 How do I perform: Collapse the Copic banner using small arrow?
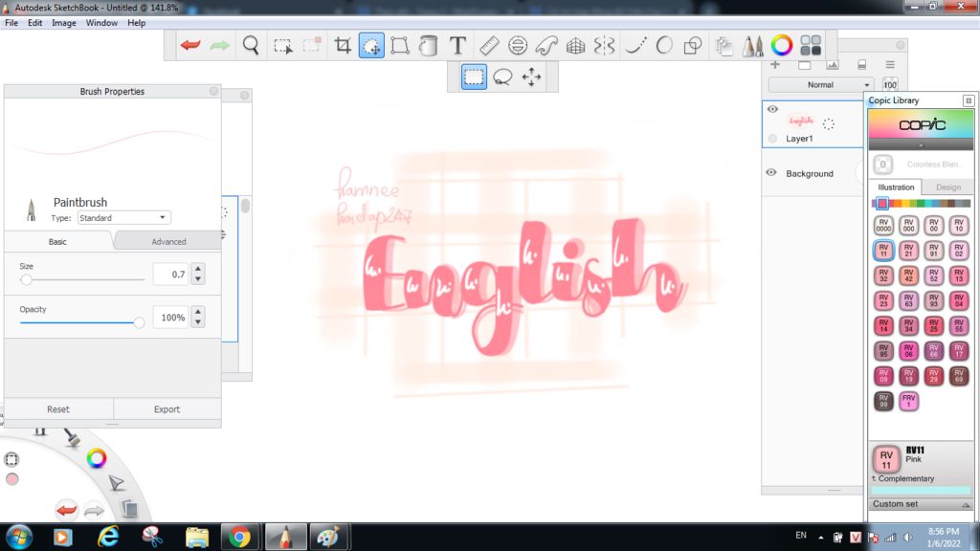(921, 145)
